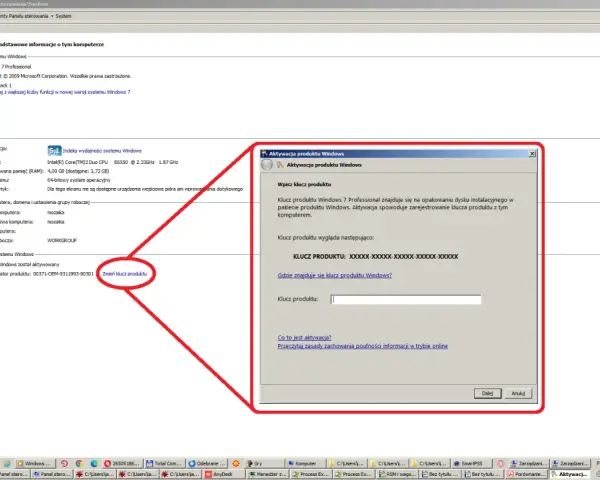Open the 'Przeczytaj zasady zachowania poufności' online link

363,346
